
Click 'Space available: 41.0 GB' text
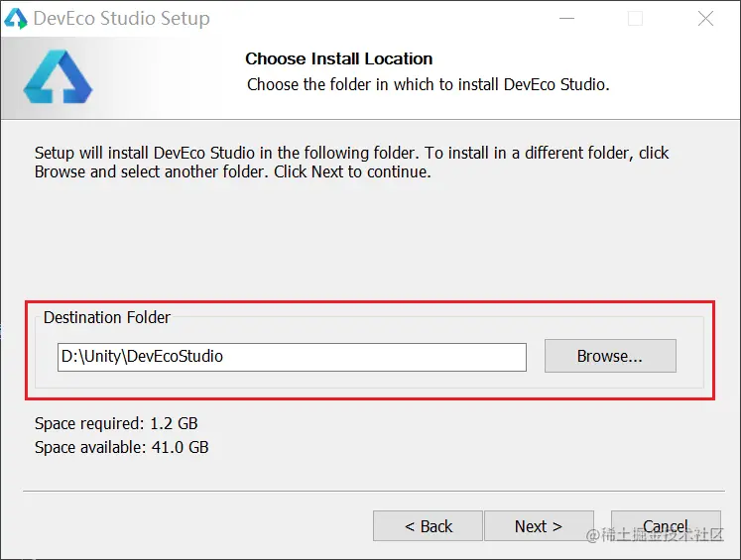(121, 447)
